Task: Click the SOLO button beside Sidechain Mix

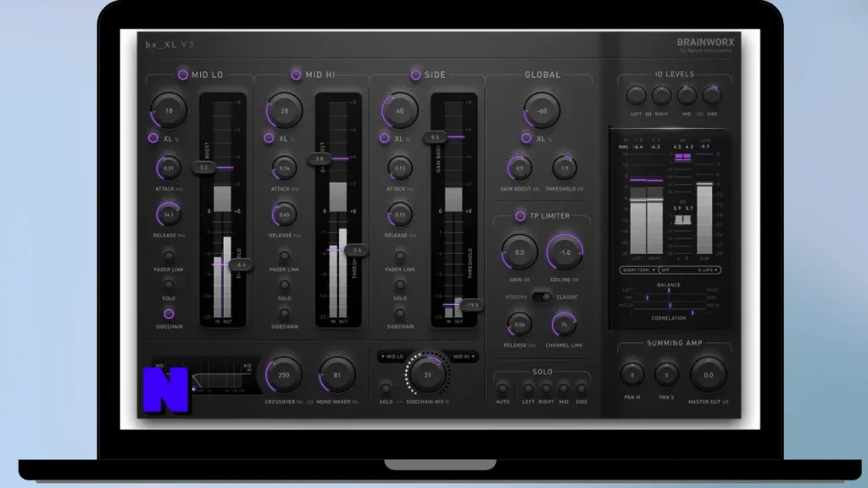Action: (x=386, y=388)
